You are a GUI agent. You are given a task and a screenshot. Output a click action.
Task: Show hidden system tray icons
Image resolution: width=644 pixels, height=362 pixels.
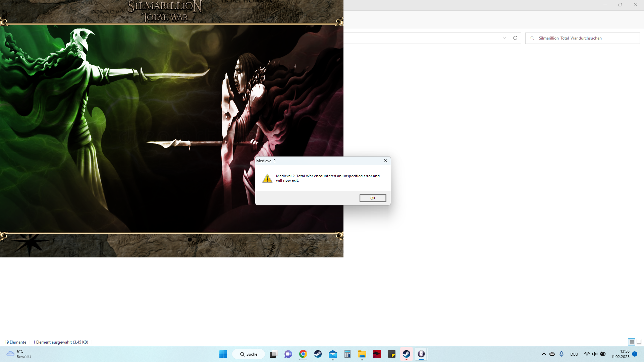(x=544, y=354)
